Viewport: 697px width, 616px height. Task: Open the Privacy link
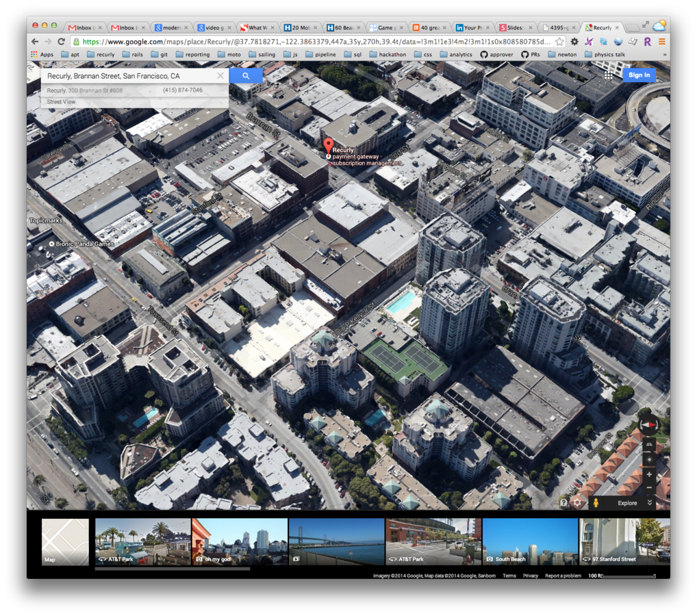point(531,576)
